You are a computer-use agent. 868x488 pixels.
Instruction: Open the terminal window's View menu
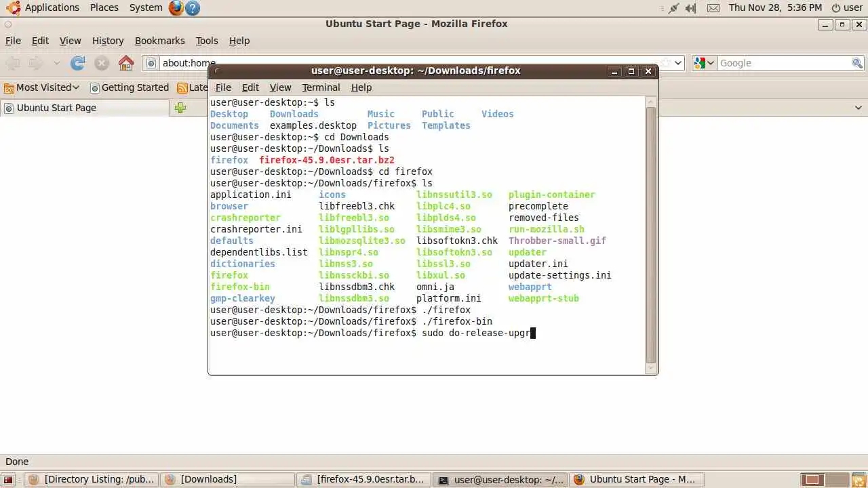(280, 87)
